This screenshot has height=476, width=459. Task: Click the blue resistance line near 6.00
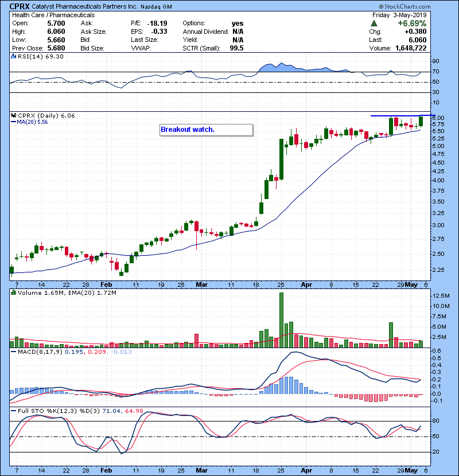[403, 116]
